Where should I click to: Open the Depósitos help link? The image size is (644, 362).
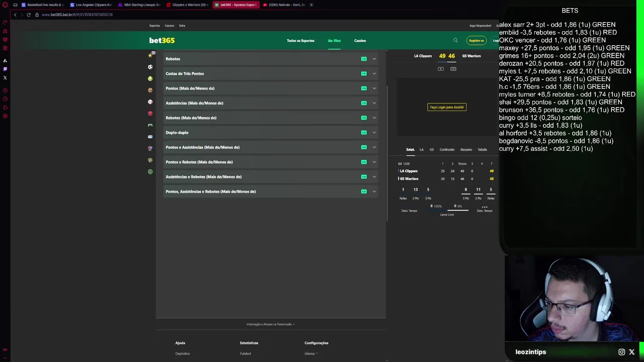(183, 353)
